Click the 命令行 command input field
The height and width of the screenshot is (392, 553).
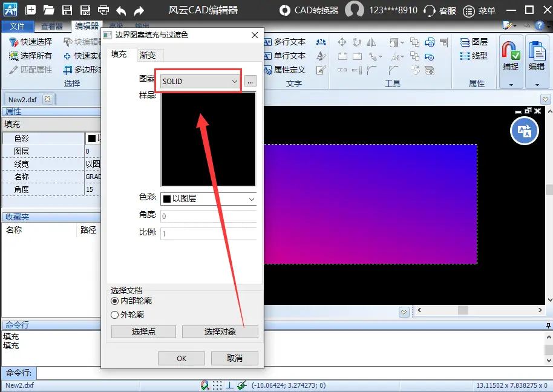(294, 373)
